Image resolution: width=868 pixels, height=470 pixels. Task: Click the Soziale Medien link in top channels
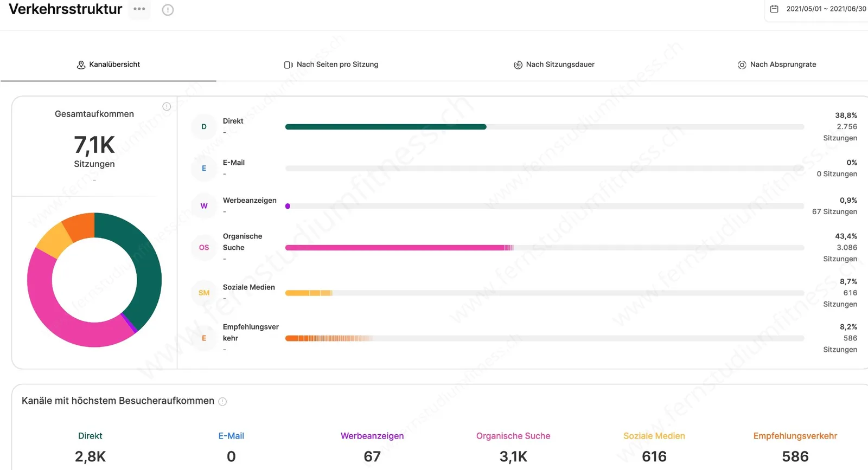654,436
